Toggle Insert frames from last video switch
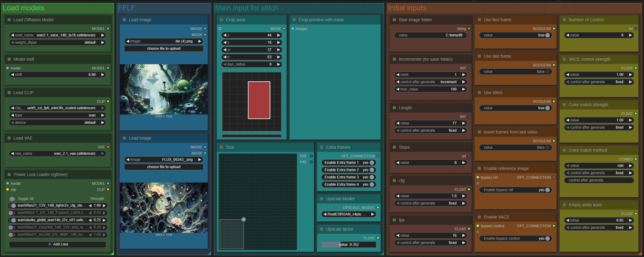 547,147
